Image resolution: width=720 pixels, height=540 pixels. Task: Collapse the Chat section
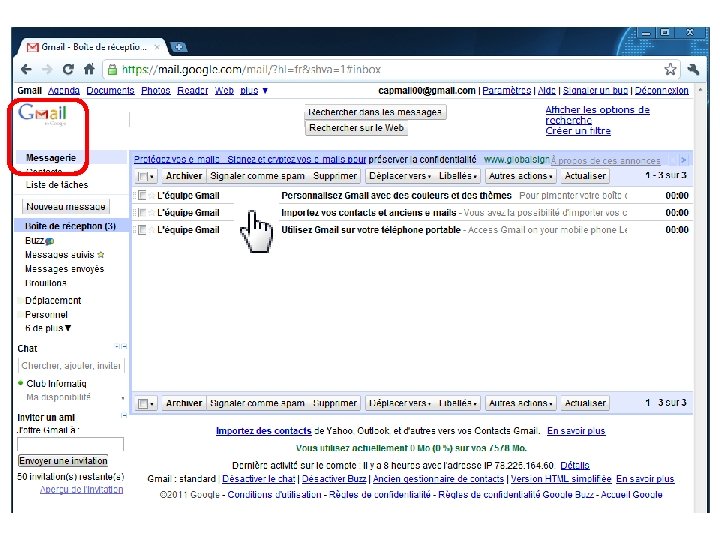[x=122, y=347]
